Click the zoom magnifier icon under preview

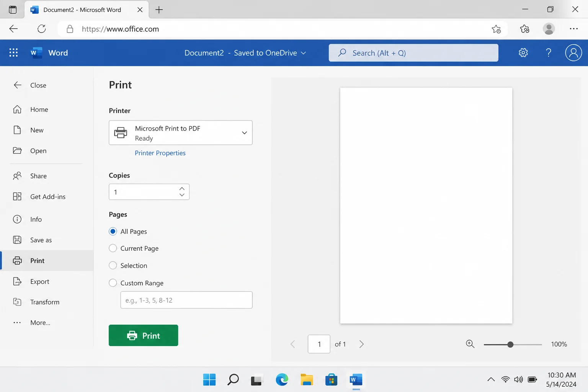[x=470, y=344]
